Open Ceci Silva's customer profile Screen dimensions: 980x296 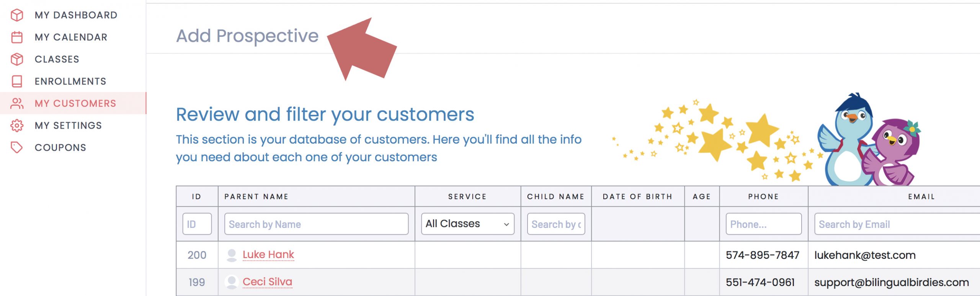coord(267,282)
